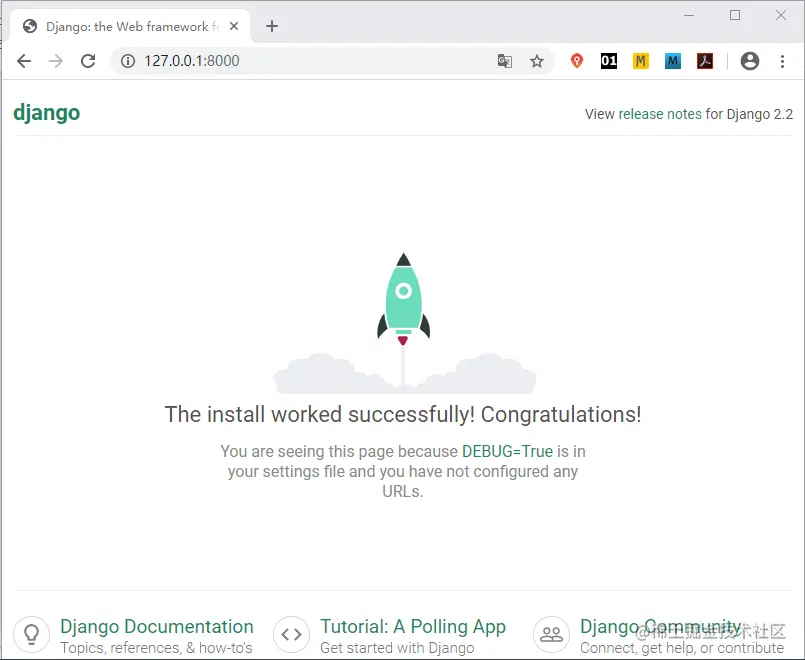Viewport: 805px width, 660px height.
Task: View site information icon beside the address
Action: (128, 61)
